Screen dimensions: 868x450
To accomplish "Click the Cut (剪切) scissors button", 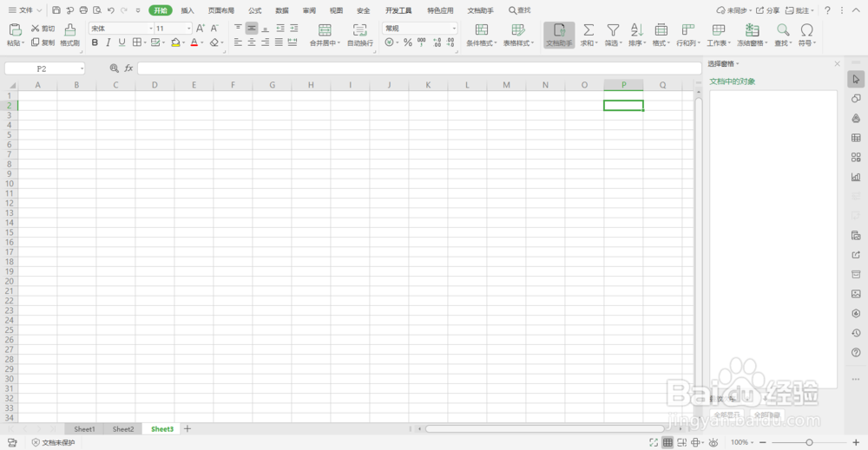I will click(43, 29).
